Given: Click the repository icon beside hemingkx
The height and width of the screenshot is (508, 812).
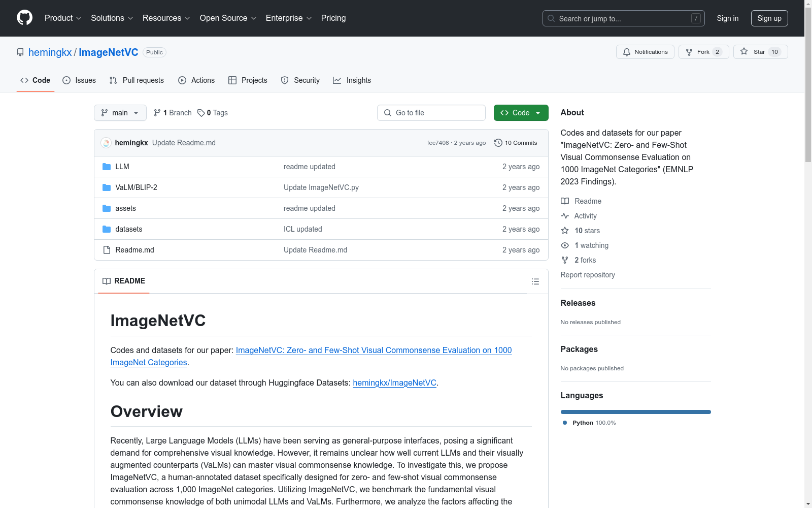Looking at the screenshot, I should click(20, 52).
